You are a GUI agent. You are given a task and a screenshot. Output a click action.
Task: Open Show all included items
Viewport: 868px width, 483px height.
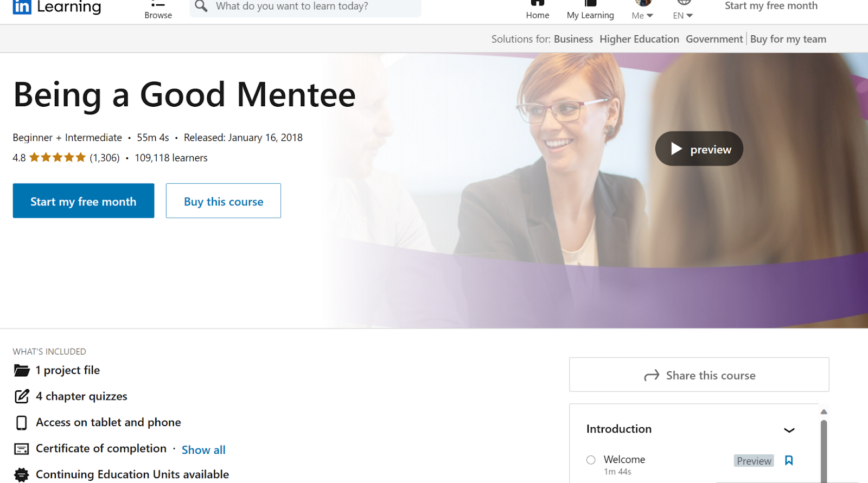[x=203, y=449]
